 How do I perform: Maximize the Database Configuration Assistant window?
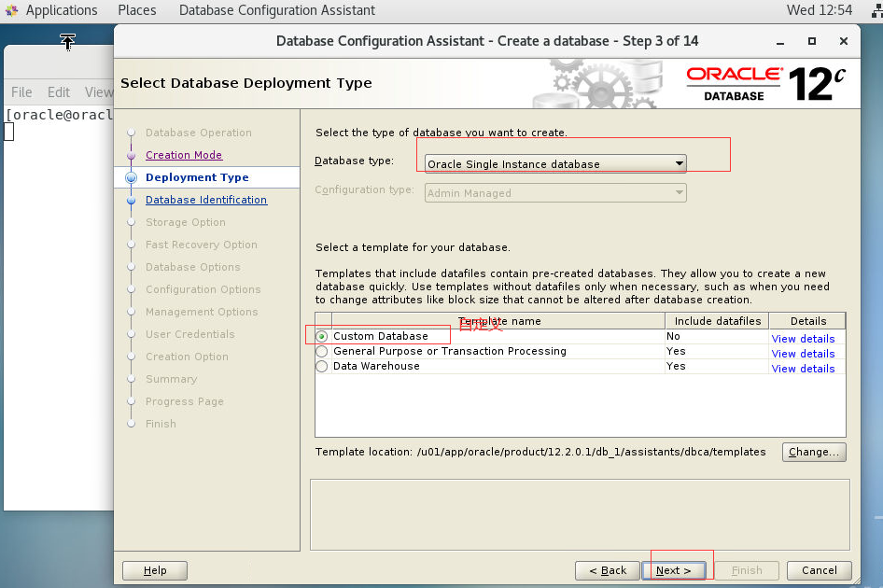811,41
